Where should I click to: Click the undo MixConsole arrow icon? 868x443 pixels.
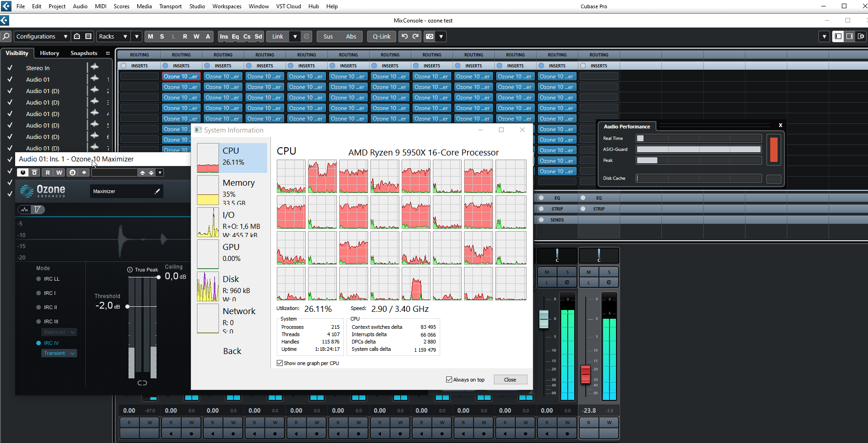pyautogui.click(x=404, y=36)
